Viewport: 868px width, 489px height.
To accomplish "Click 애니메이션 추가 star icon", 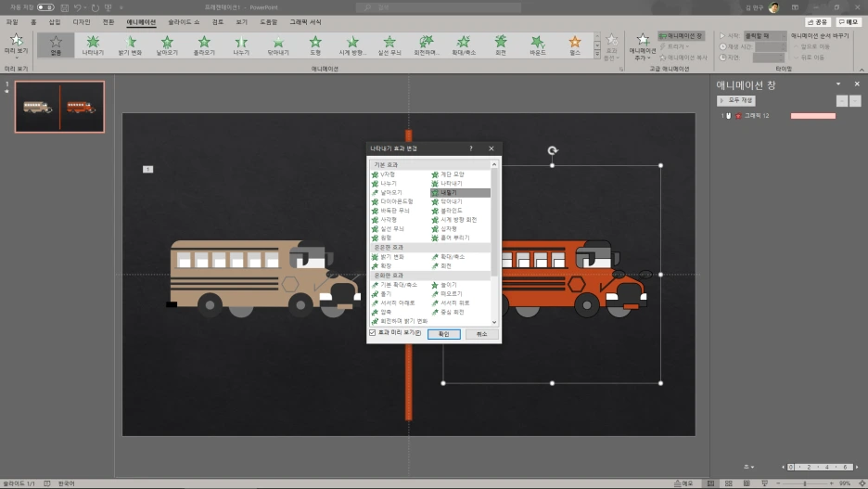I will point(643,39).
